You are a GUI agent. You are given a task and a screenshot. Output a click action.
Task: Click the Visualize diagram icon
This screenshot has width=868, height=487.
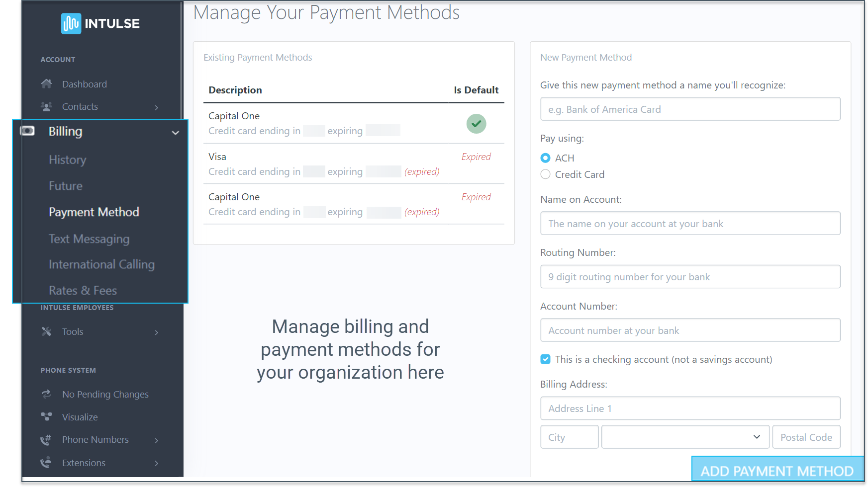[46, 416]
